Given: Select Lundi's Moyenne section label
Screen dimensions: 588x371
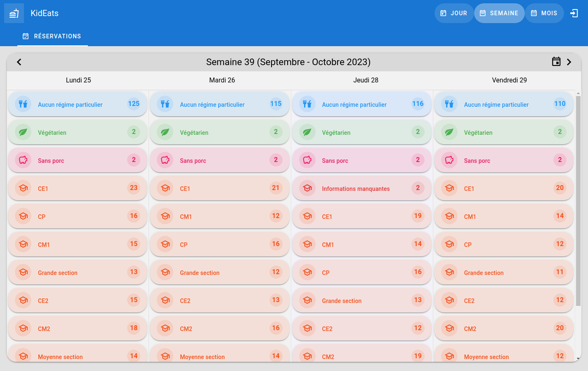Looking at the screenshot, I should tap(60, 357).
